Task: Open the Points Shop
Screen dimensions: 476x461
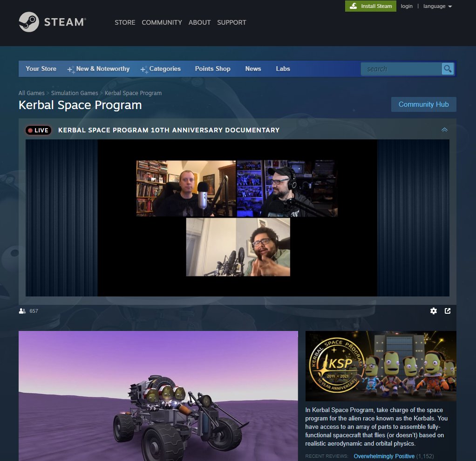Action: (x=212, y=69)
